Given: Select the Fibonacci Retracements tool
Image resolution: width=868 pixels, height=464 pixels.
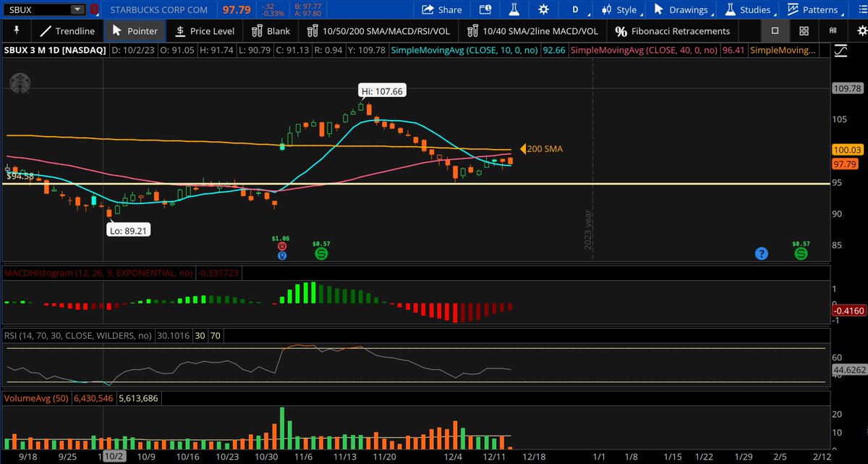Looking at the screenshot, I should coord(672,31).
